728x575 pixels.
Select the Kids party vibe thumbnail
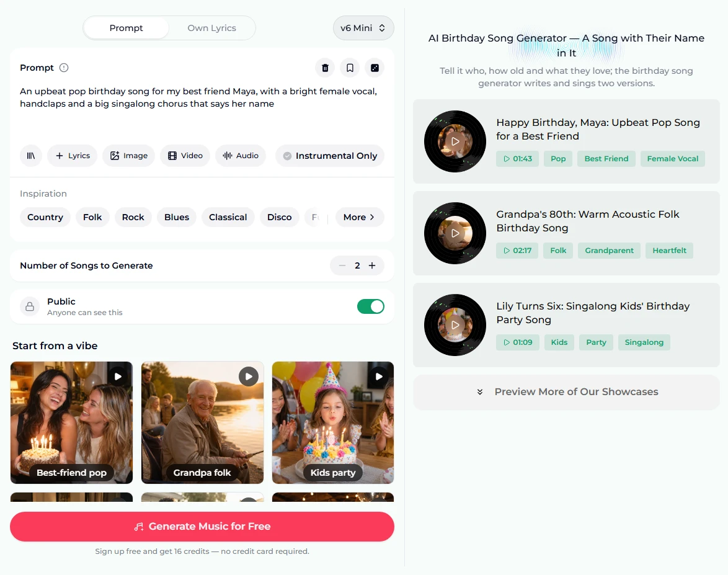(333, 422)
